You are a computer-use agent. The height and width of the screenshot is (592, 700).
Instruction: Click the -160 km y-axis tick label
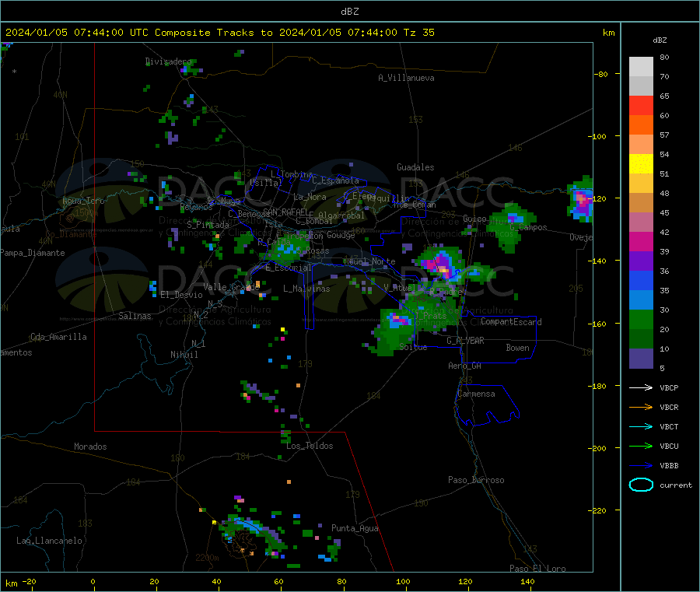point(598,324)
